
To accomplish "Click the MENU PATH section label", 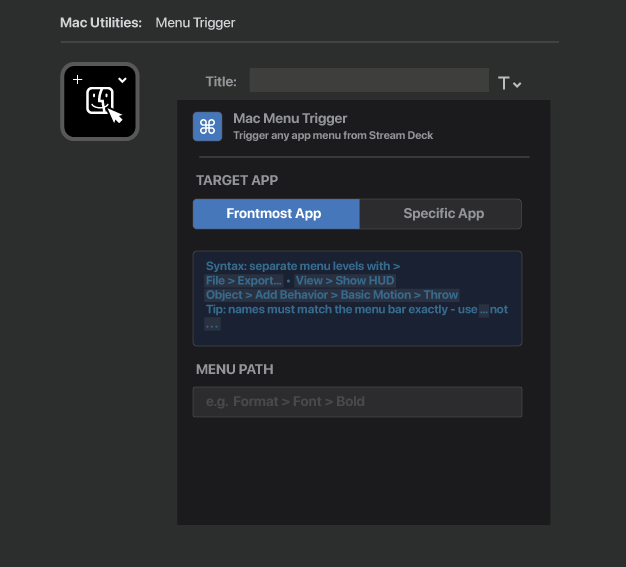I will pyautogui.click(x=235, y=369).
